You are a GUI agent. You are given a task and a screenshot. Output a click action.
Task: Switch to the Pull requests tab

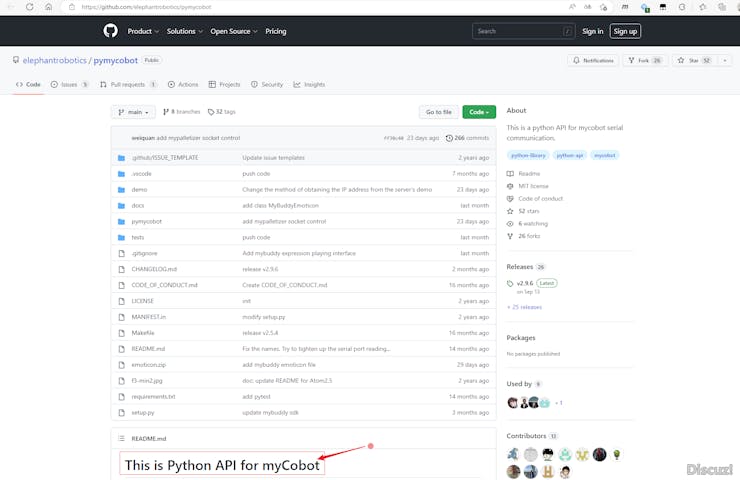tap(128, 84)
